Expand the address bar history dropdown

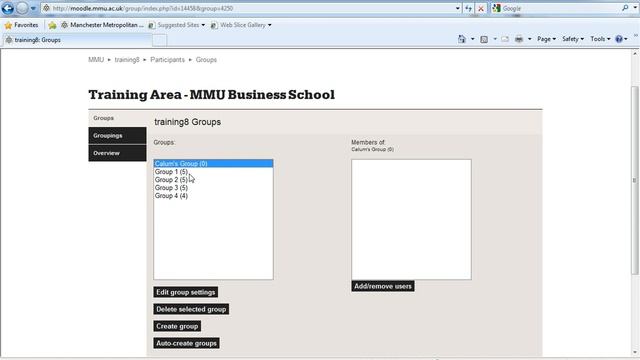pos(458,8)
